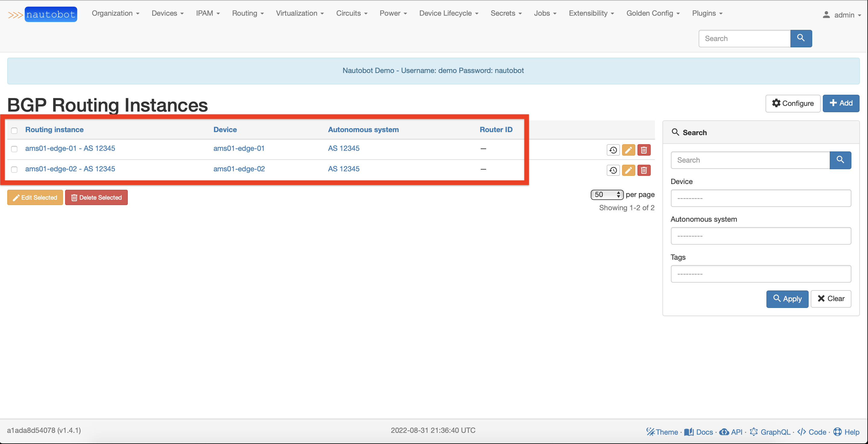Click the filter panel search magnifier button
This screenshot has width=868, height=444.
pyautogui.click(x=840, y=160)
